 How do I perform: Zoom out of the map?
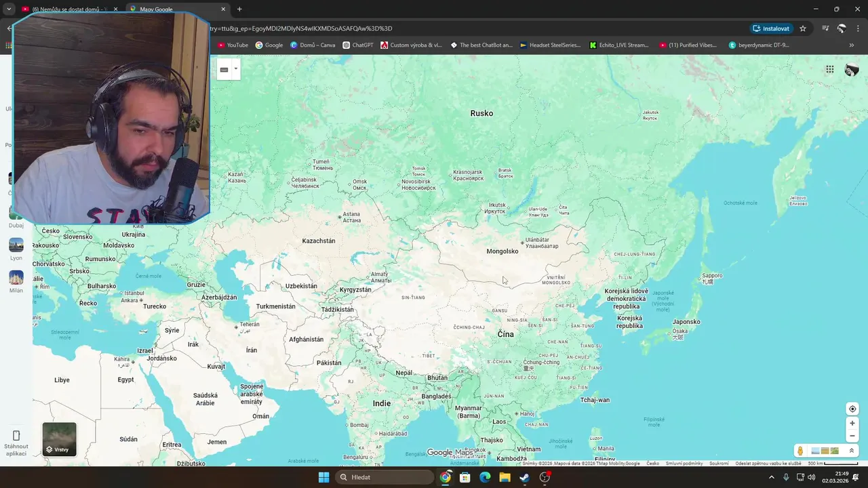(852, 436)
